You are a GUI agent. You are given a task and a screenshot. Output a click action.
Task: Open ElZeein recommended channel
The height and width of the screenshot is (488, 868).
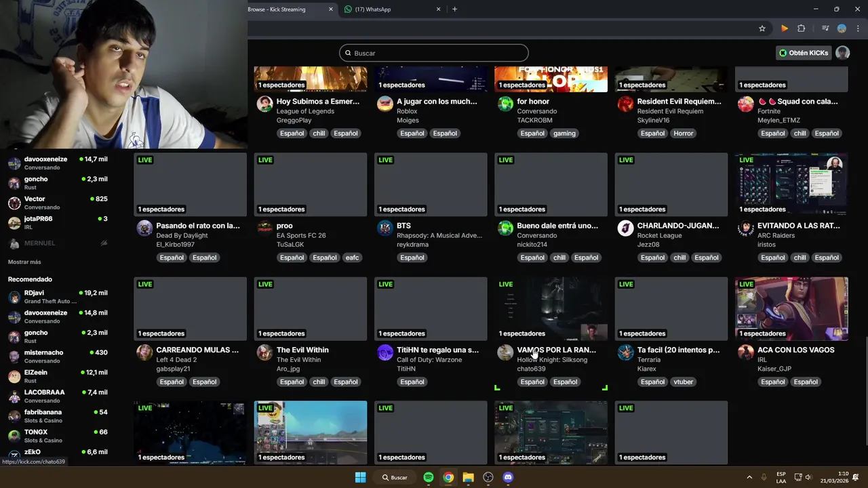coord(58,376)
